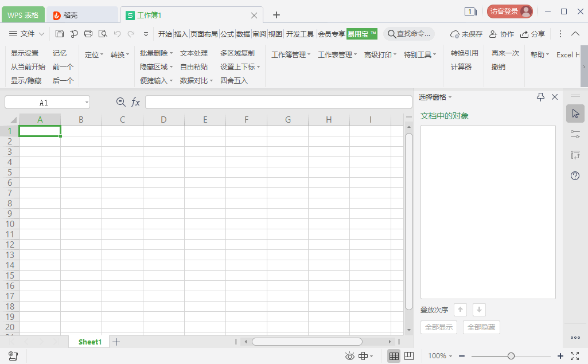Click zoom out minus button
Screen dimensions: 588x364
pos(462,356)
